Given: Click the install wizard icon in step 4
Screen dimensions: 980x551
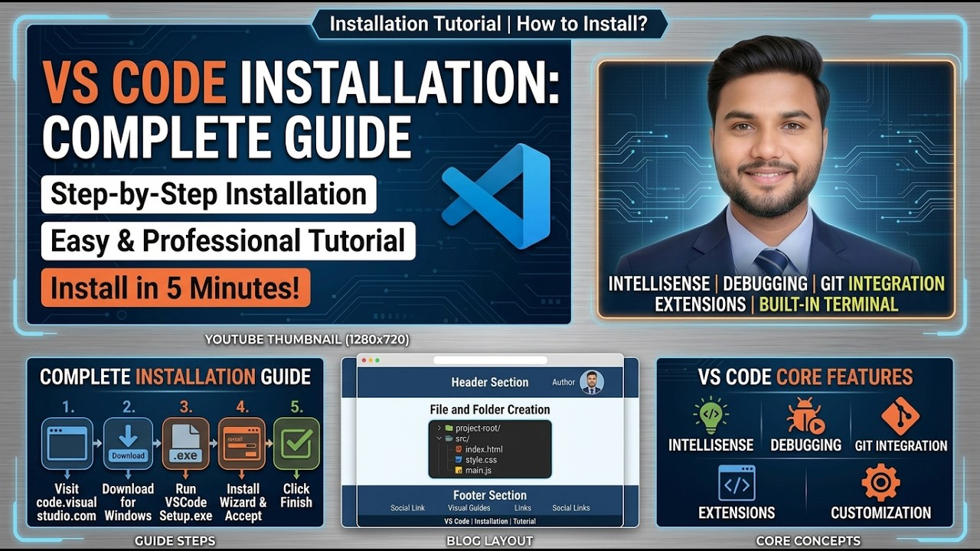Looking at the screenshot, I should [x=242, y=444].
